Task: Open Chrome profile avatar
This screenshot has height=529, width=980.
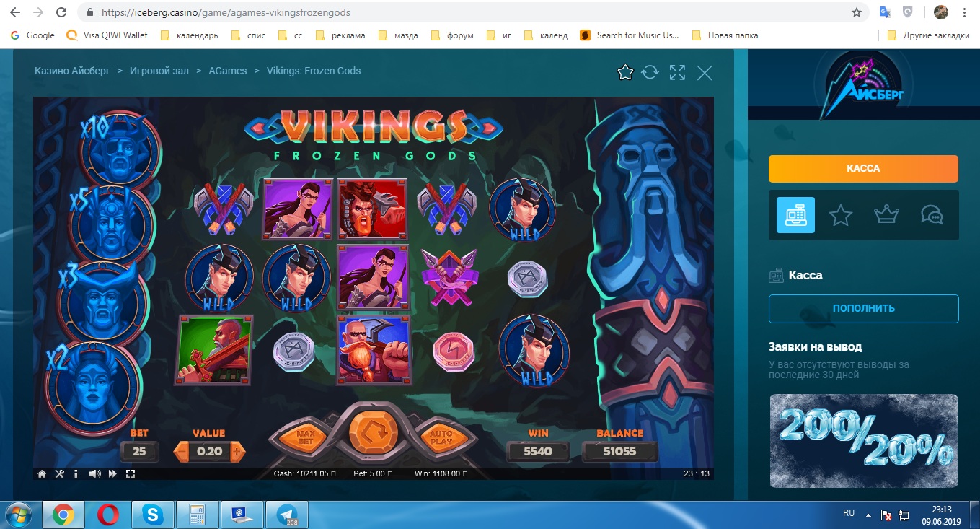Action: (x=941, y=12)
